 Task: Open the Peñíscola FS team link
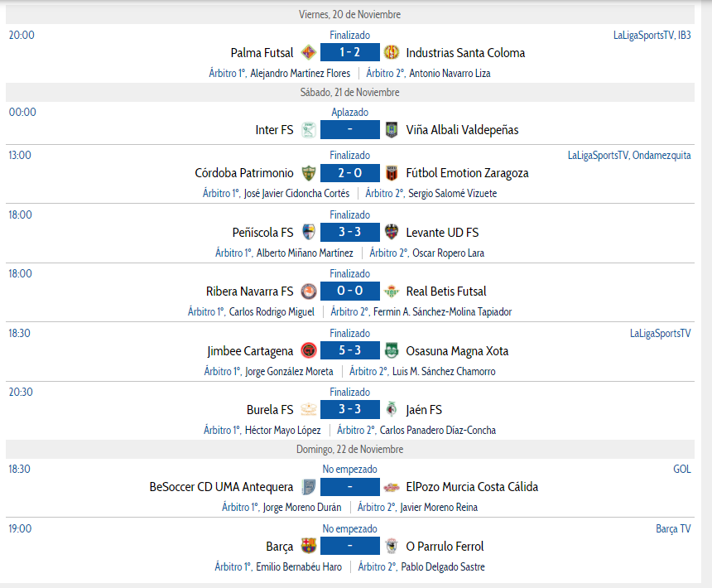tap(263, 233)
